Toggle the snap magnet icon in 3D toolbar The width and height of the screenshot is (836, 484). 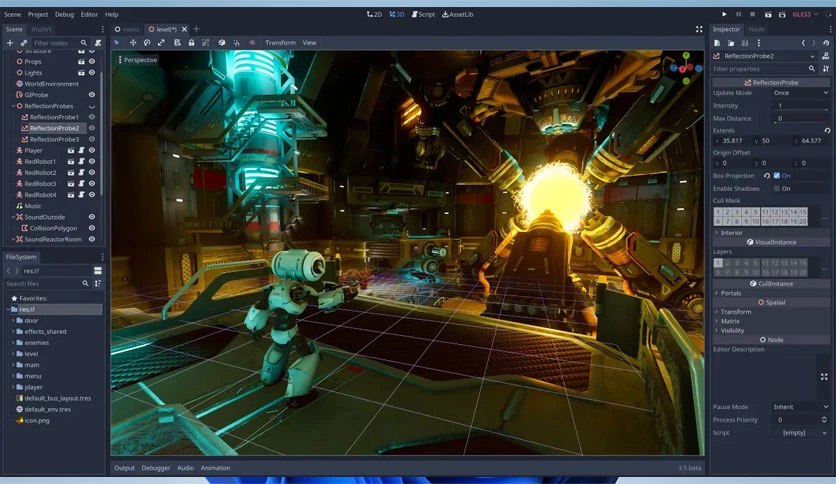pos(236,43)
